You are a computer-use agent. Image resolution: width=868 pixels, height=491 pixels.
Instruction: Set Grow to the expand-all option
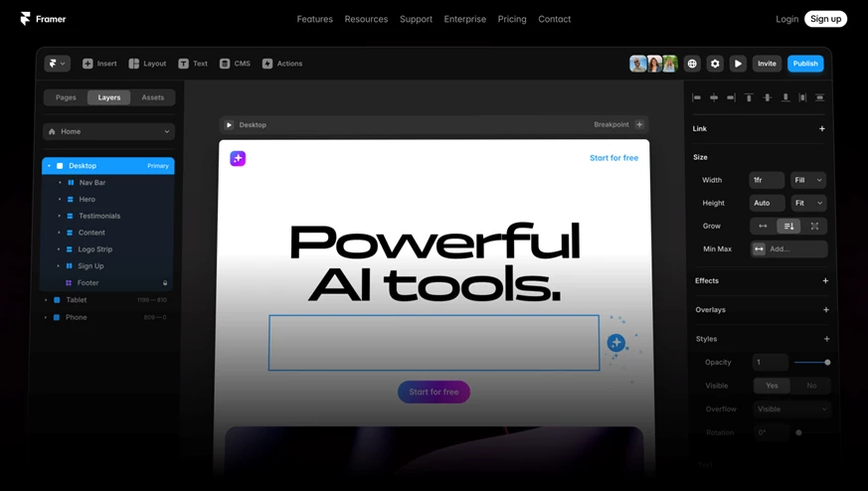click(x=814, y=226)
